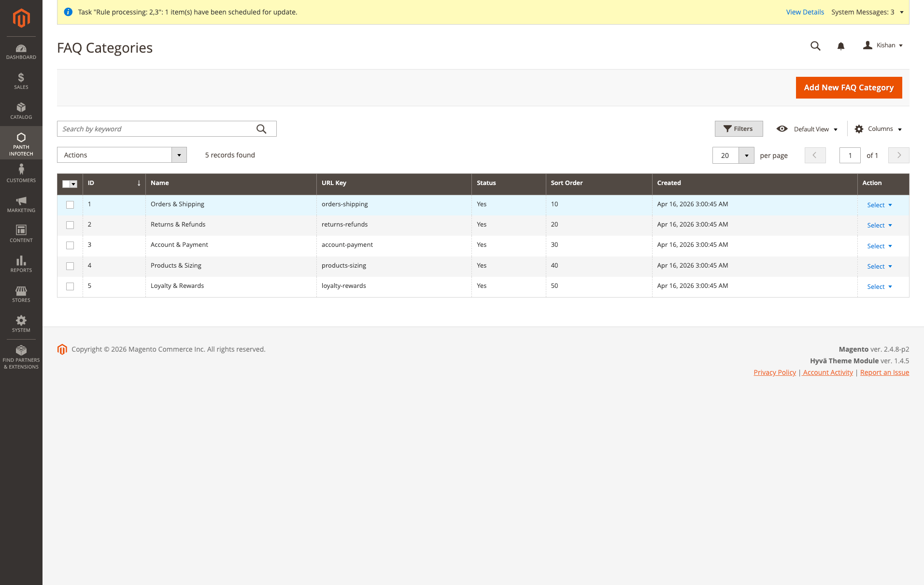Open the notifications bell

pyautogui.click(x=840, y=46)
